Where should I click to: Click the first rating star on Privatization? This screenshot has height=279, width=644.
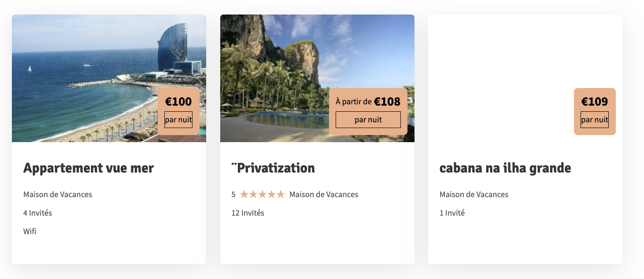244,194
